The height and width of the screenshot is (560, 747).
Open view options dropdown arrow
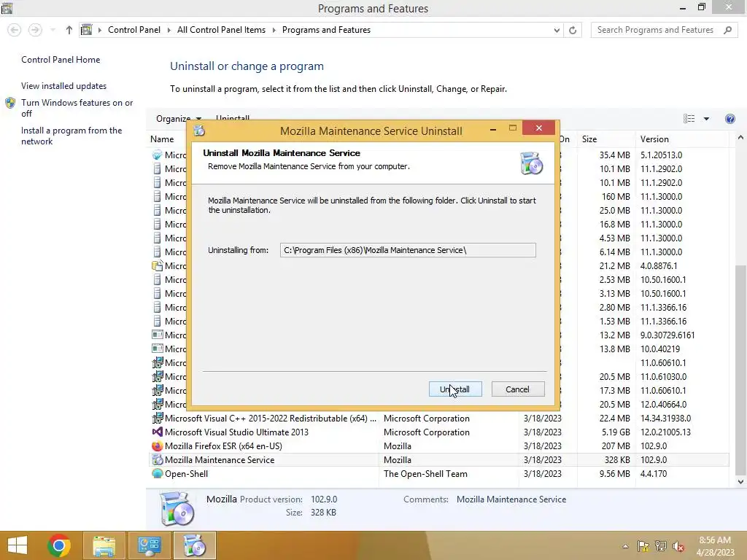pos(706,119)
